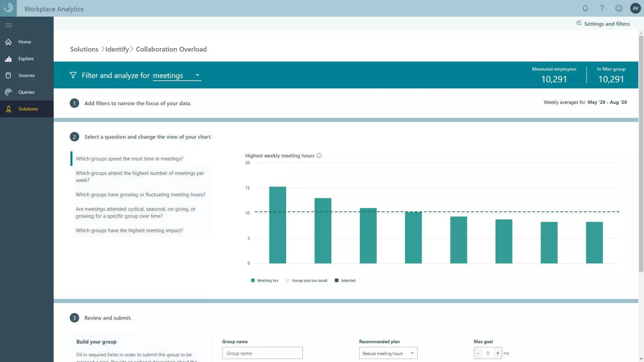Go to Explore in sidebar
Image resolution: width=644 pixels, height=362 pixels.
coord(26,58)
